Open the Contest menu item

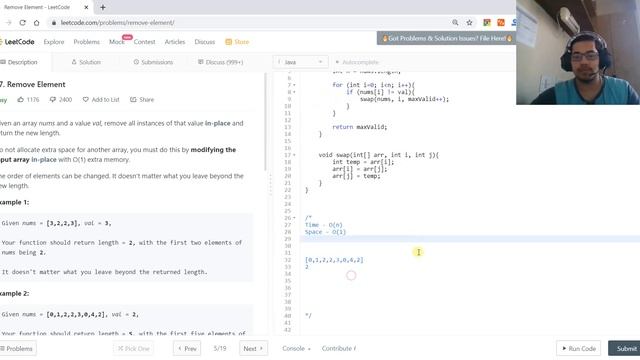[x=144, y=42]
